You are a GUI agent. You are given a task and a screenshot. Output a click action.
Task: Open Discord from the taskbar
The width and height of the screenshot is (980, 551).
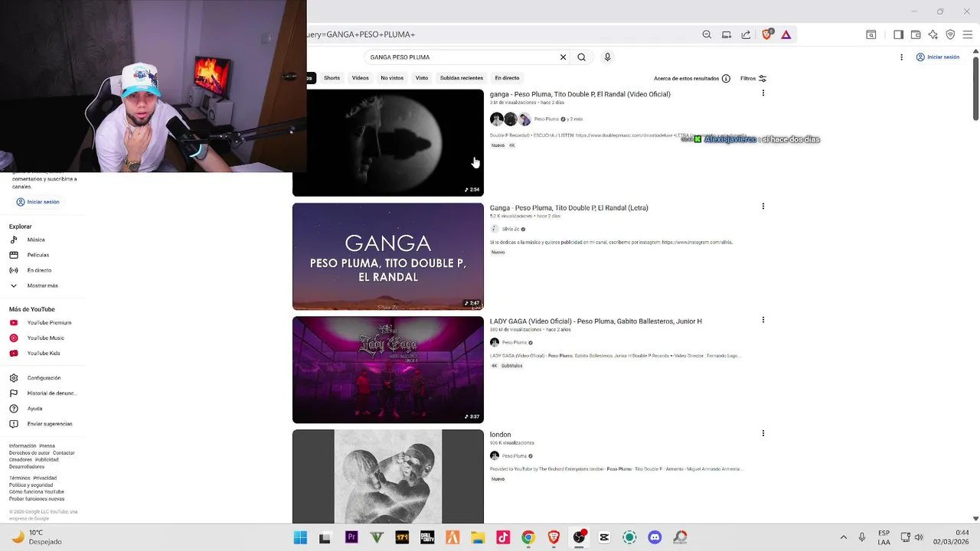655,537
